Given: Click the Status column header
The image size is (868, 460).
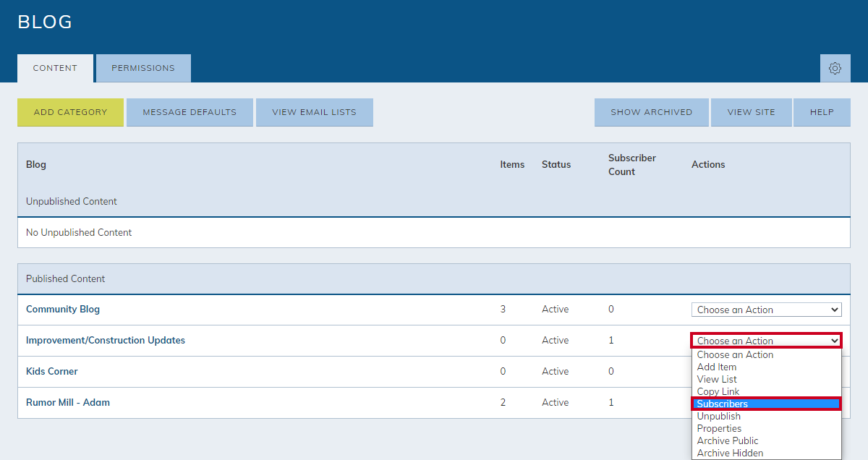Looking at the screenshot, I should [x=556, y=164].
